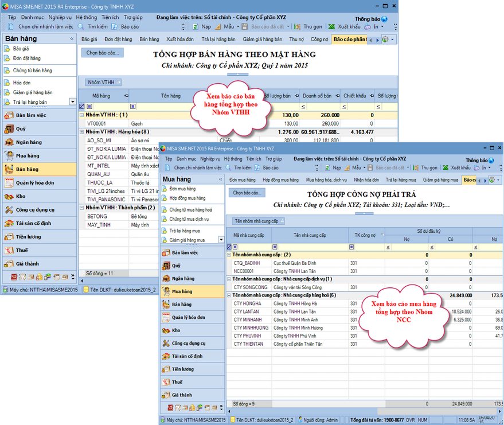Switch to Công nợ tab

pos(319,39)
